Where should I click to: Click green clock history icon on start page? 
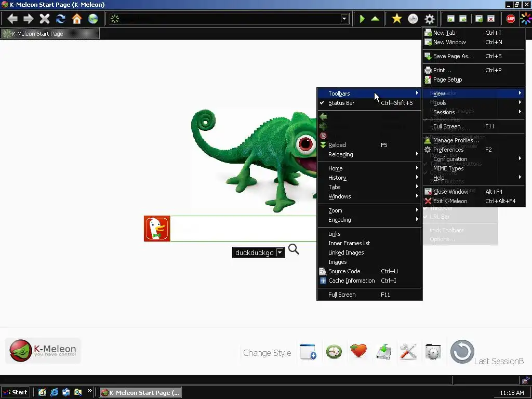pyautogui.click(x=334, y=352)
